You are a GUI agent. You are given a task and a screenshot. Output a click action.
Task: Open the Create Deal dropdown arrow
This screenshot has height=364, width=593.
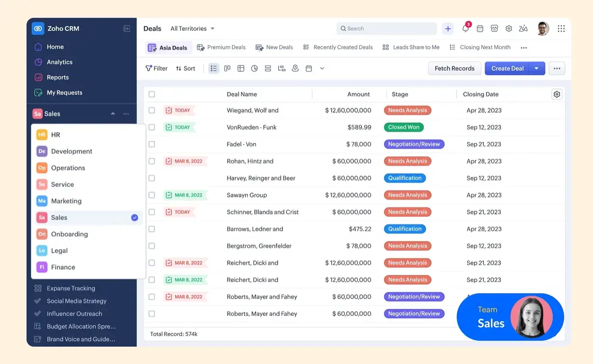point(537,68)
